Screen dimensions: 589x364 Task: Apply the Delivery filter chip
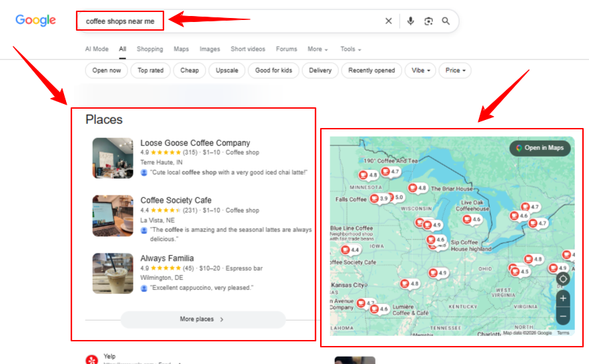tap(320, 71)
